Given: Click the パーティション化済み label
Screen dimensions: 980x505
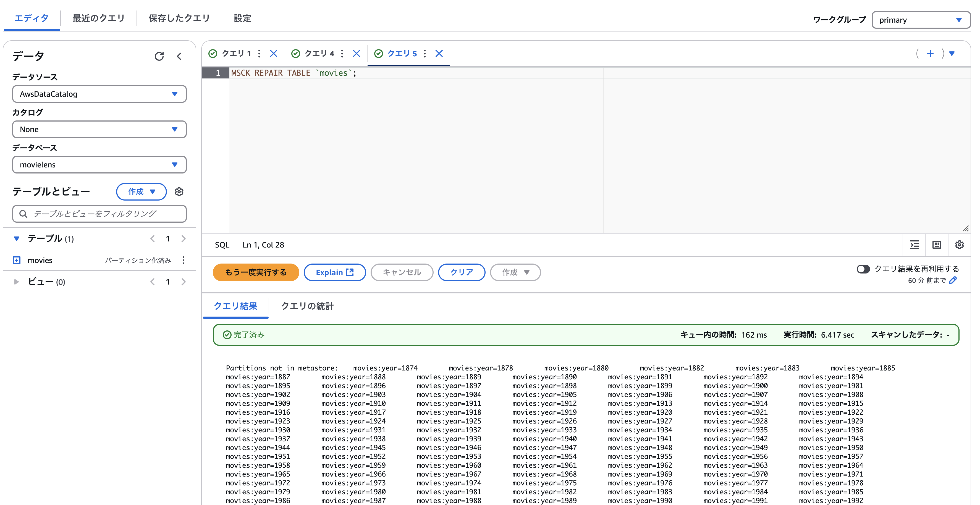Looking at the screenshot, I should point(138,260).
